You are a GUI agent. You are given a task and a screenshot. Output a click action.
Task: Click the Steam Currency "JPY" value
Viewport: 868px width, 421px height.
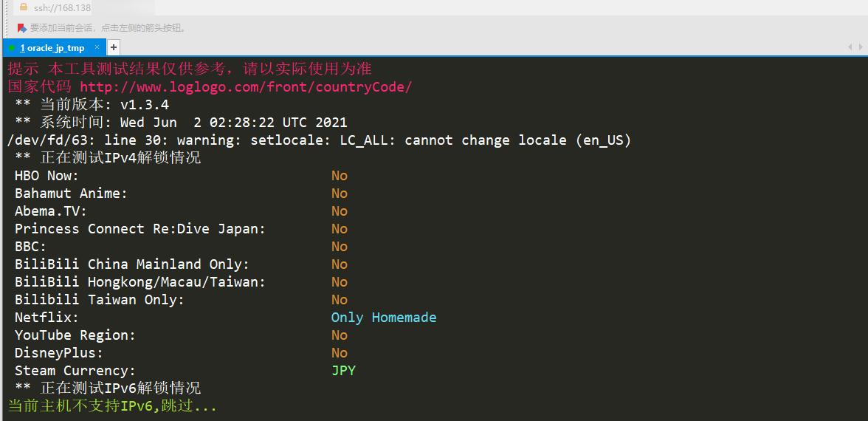point(343,371)
